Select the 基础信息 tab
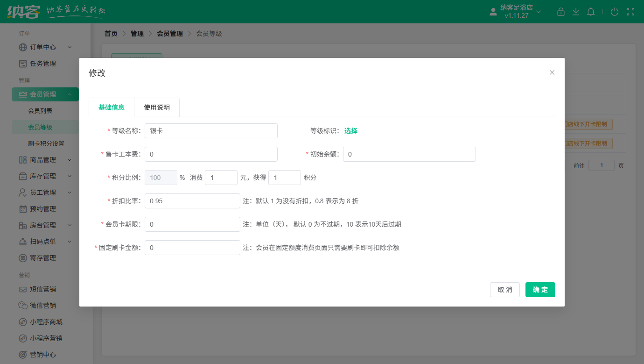The width and height of the screenshot is (644, 364). coord(112,107)
